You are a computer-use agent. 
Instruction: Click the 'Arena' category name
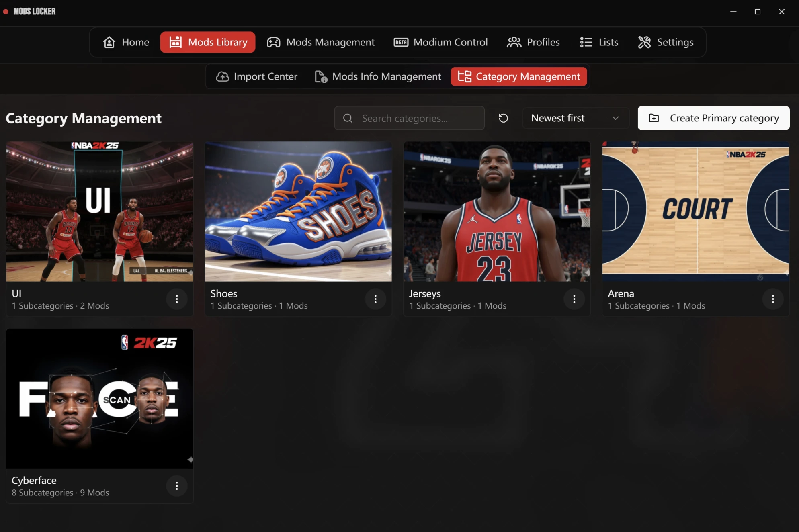click(621, 294)
